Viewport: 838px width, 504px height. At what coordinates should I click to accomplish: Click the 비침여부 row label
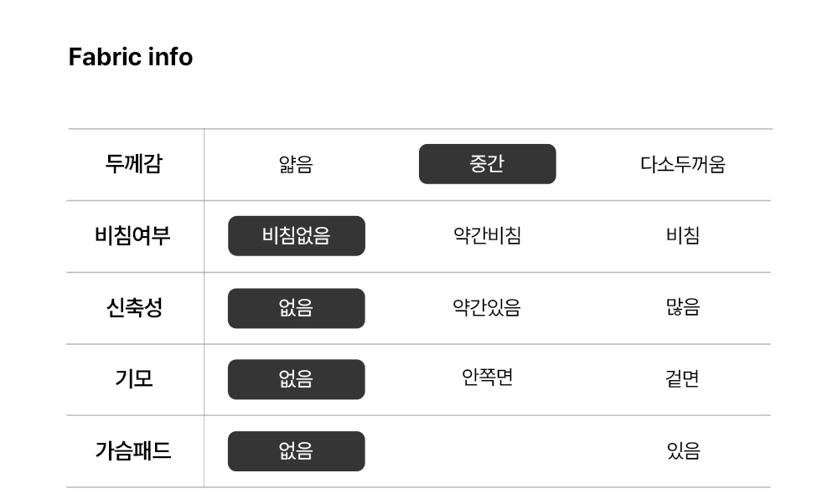132,236
